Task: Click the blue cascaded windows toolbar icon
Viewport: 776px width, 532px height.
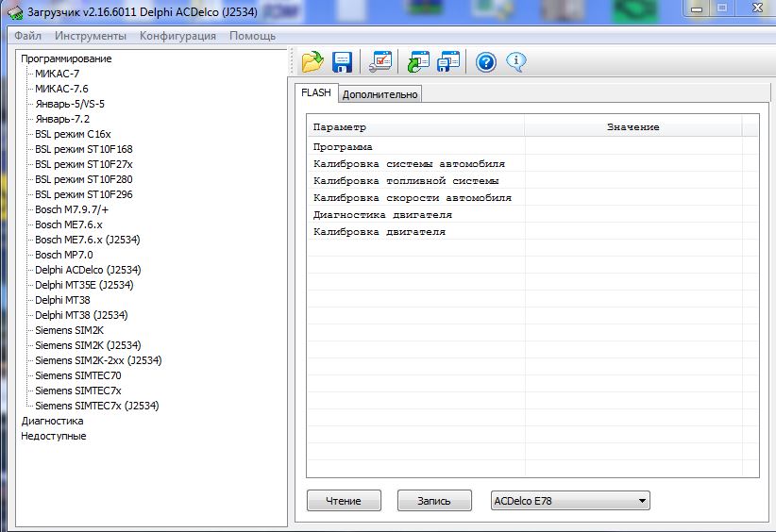Action: [448, 62]
